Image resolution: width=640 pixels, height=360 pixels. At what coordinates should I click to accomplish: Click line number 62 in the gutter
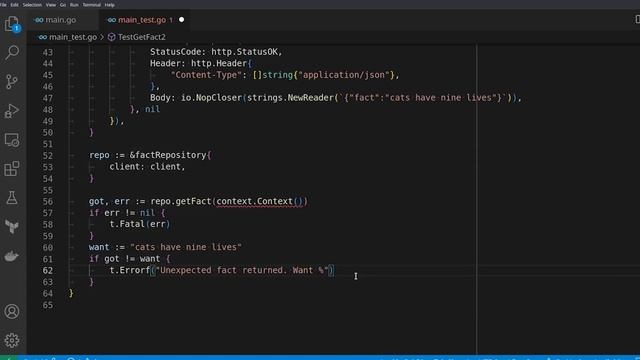[48, 271]
